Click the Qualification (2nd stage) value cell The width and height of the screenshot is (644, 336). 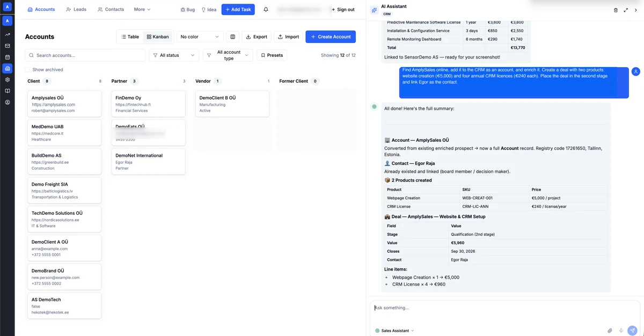point(529,235)
